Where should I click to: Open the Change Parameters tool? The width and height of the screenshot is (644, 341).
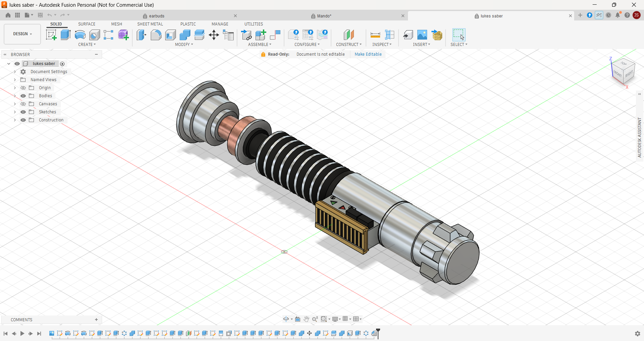(x=228, y=35)
